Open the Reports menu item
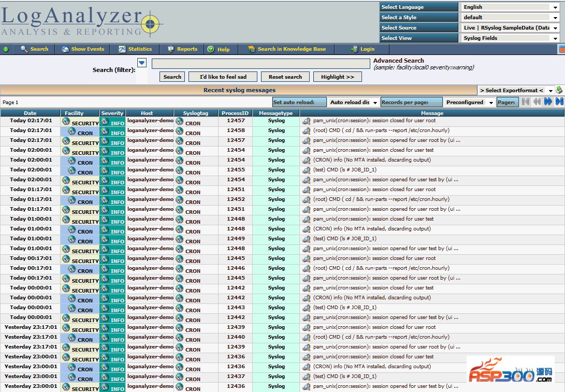The height and width of the screenshot is (392, 565). tap(182, 49)
